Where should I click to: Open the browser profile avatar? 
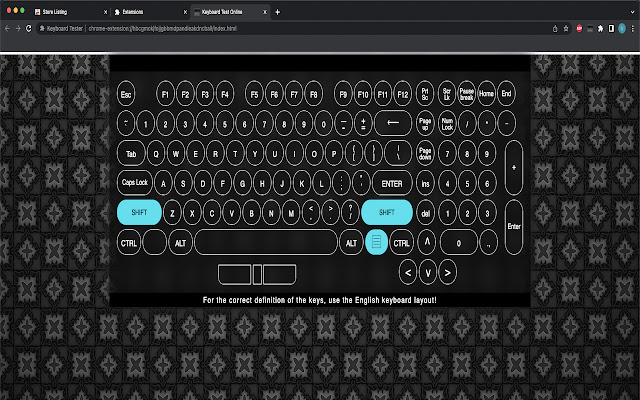click(x=622, y=28)
